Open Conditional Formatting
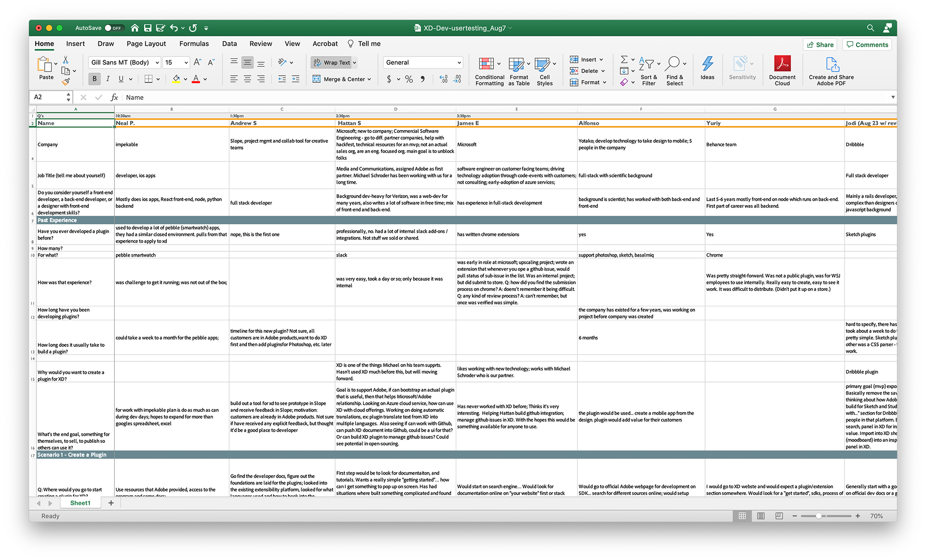The image size is (926, 560). (x=489, y=71)
